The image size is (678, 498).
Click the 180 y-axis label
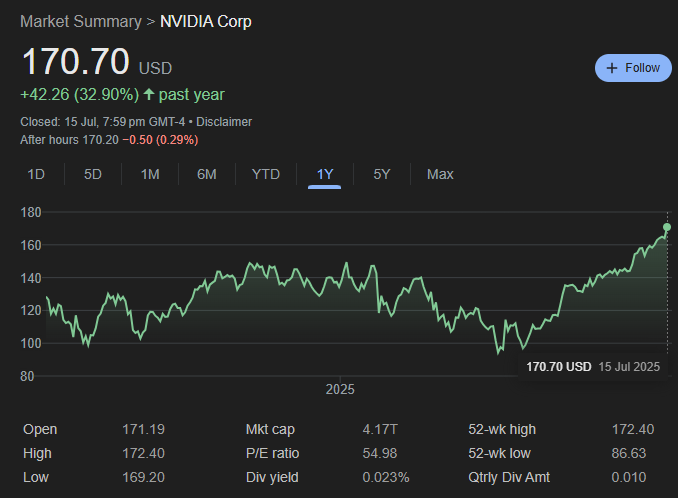coord(31,212)
